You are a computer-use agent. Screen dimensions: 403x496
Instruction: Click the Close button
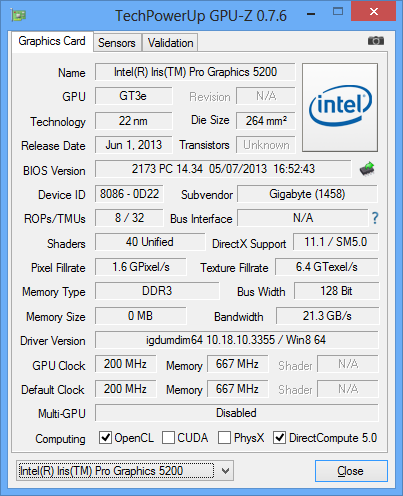tap(351, 471)
